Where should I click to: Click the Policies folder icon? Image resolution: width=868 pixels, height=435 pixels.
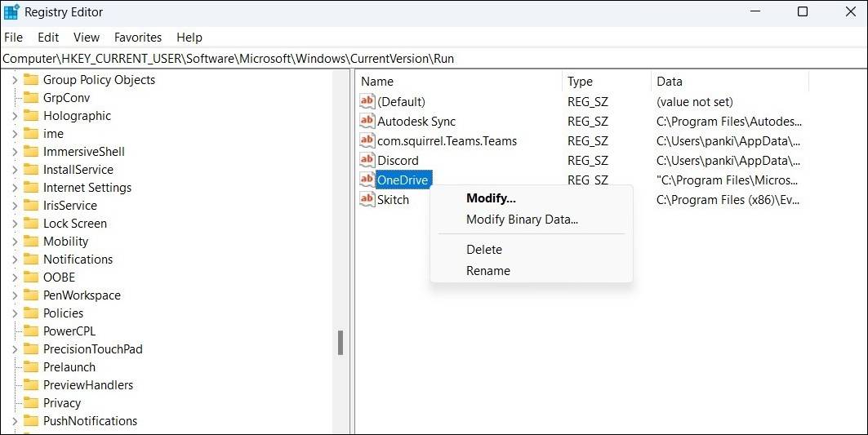tap(31, 313)
